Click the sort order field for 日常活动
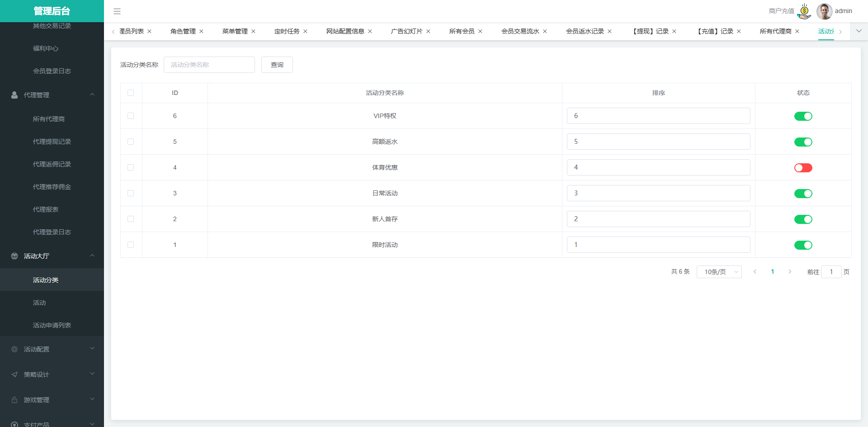Viewport: 868px width, 427px height. (x=658, y=193)
